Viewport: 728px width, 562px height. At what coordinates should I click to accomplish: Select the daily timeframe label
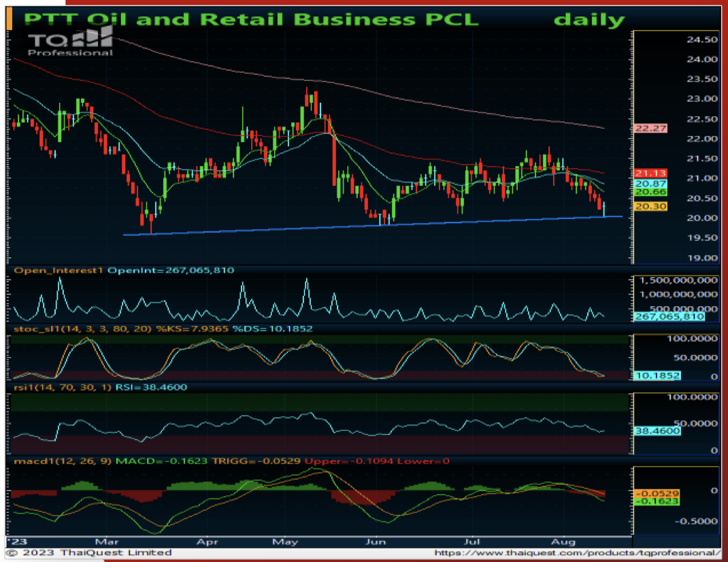[589, 20]
